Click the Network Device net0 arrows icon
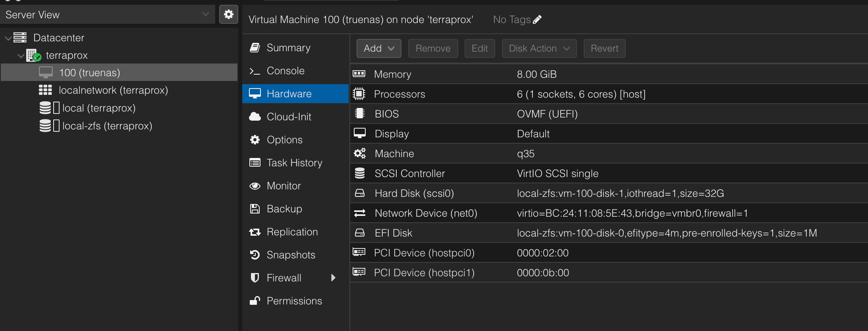This screenshot has width=868, height=331. (360, 213)
